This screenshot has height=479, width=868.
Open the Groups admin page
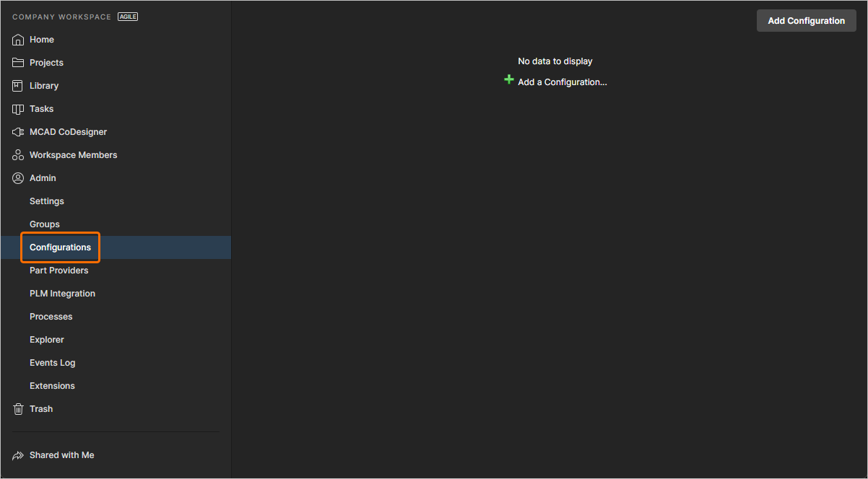[x=45, y=224]
